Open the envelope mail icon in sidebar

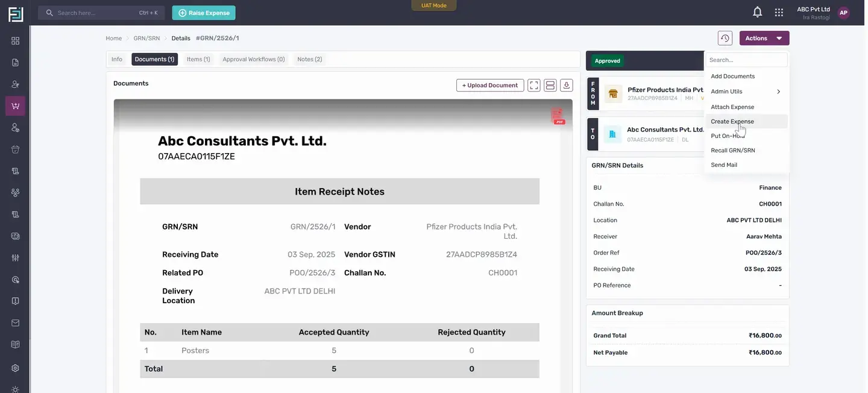click(x=15, y=323)
